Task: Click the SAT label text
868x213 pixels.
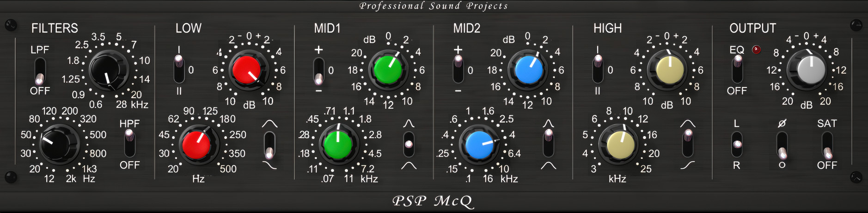Action: click(x=827, y=124)
